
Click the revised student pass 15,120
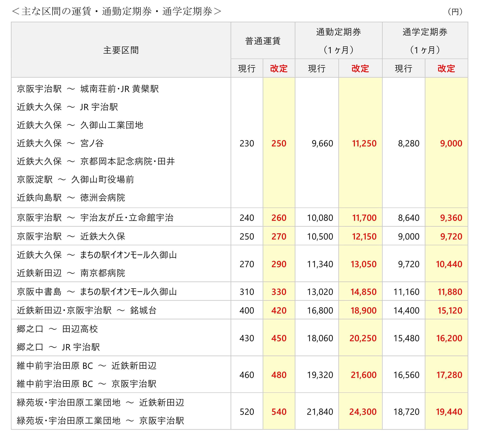[x=450, y=310]
